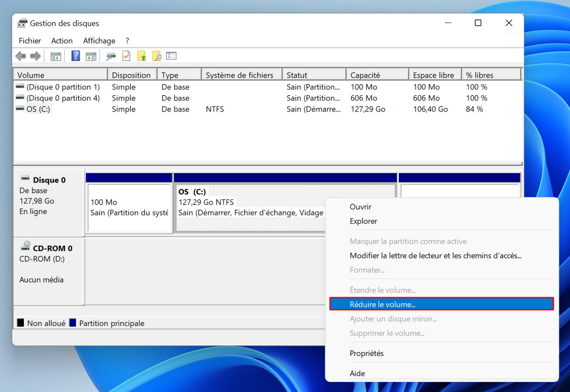Click the checklist settings toolbar icon
570x392 pixels.
click(171, 56)
